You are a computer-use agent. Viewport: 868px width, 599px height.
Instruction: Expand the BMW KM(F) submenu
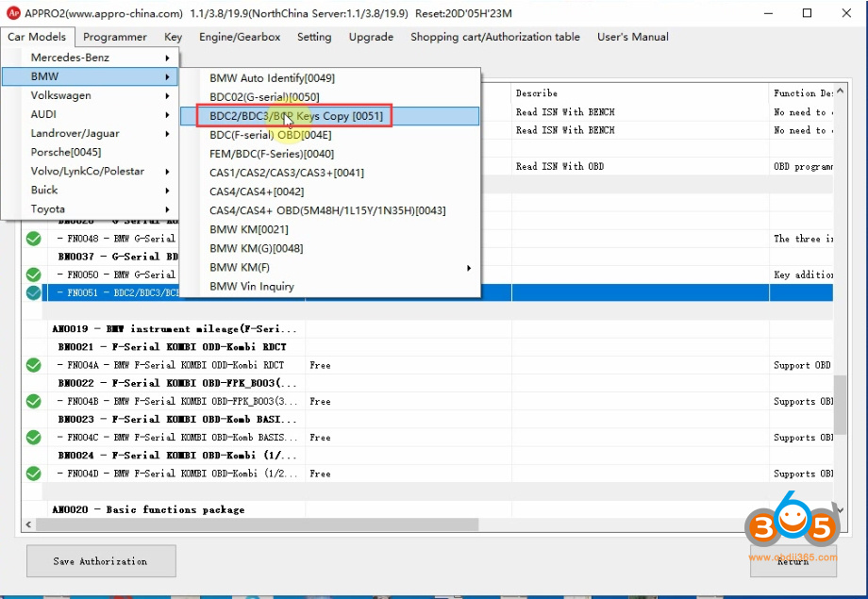pos(340,268)
